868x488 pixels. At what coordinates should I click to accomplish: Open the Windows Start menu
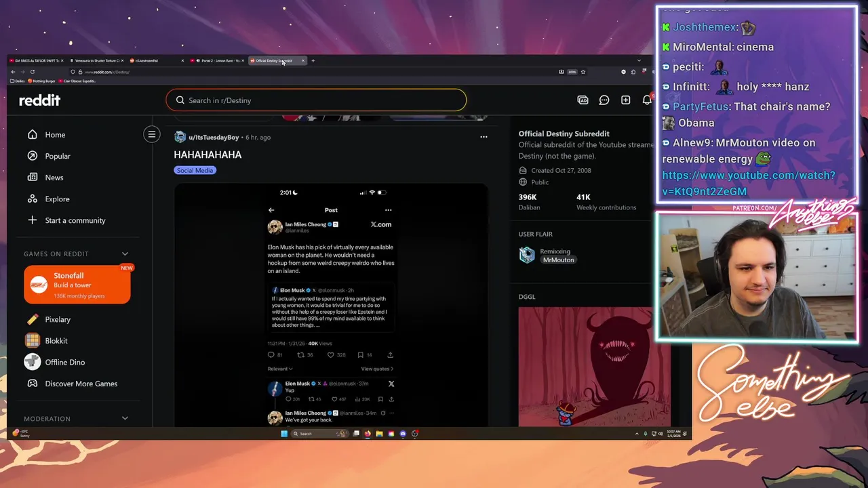click(284, 434)
